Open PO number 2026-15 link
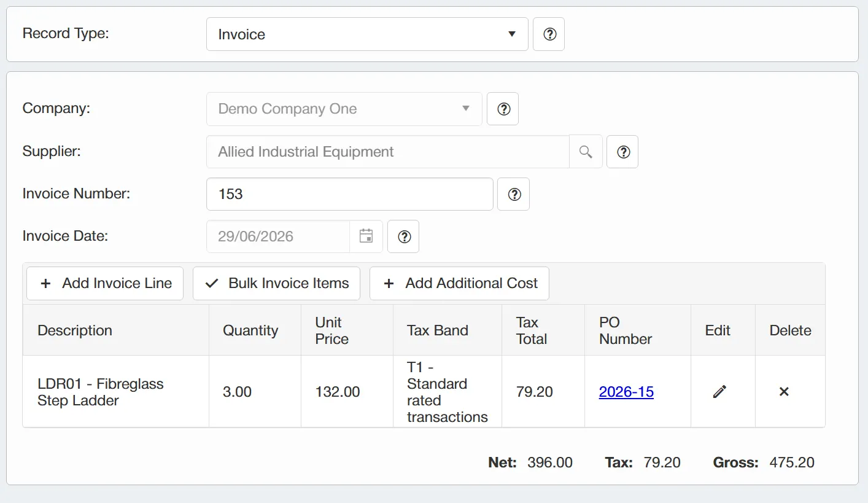The width and height of the screenshot is (868, 503). tap(626, 392)
